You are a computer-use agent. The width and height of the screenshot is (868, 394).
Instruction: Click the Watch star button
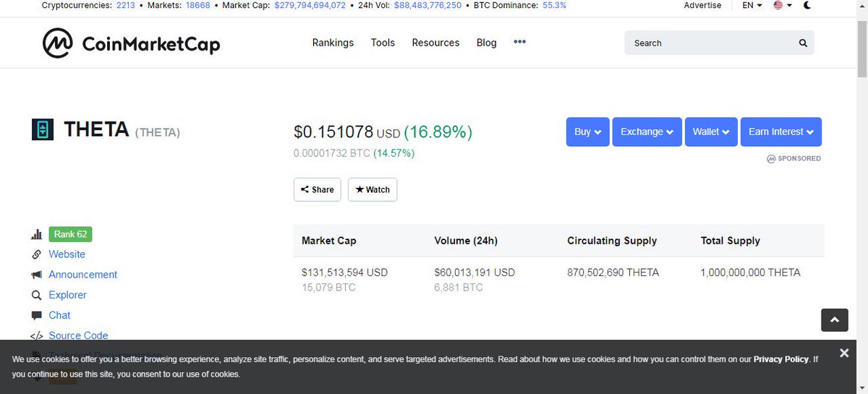click(x=373, y=189)
